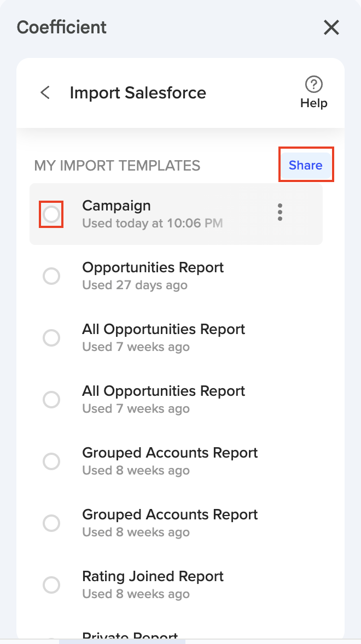Click the 'Used today at 10:06 PM' subtitle
361x644 pixels.
click(152, 224)
